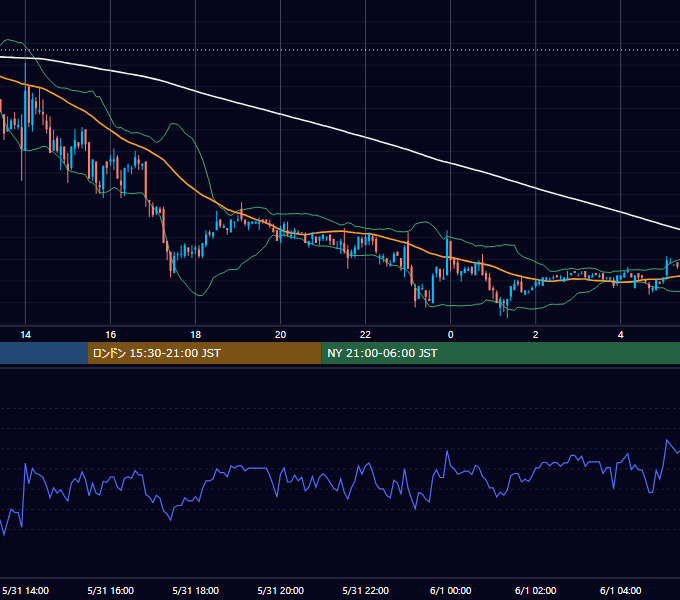Click the ロンドン 15:30-21:00 JST session bar
Screen dimensions: 680x600
(x=204, y=353)
